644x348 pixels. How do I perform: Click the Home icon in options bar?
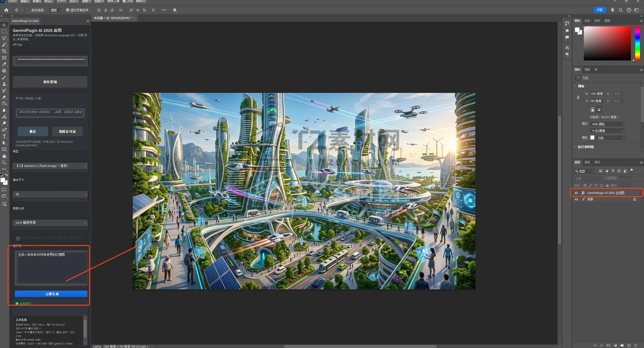[6, 10]
